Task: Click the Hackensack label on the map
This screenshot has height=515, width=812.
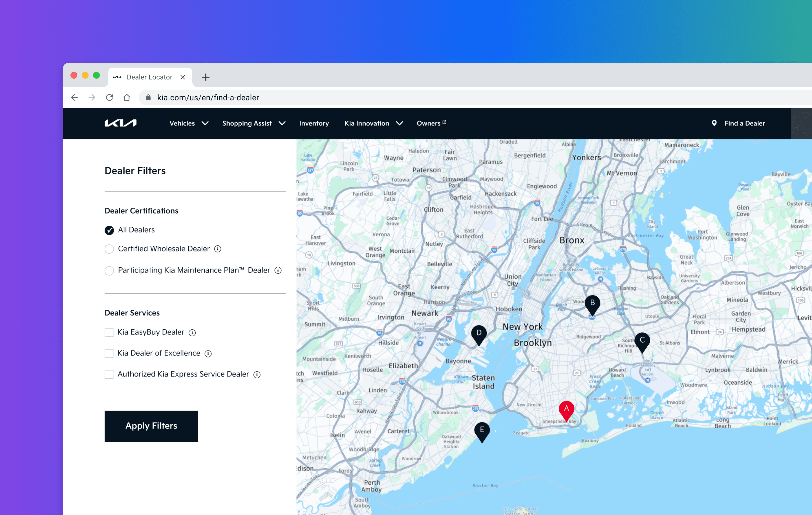Action: pyautogui.click(x=501, y=194)
